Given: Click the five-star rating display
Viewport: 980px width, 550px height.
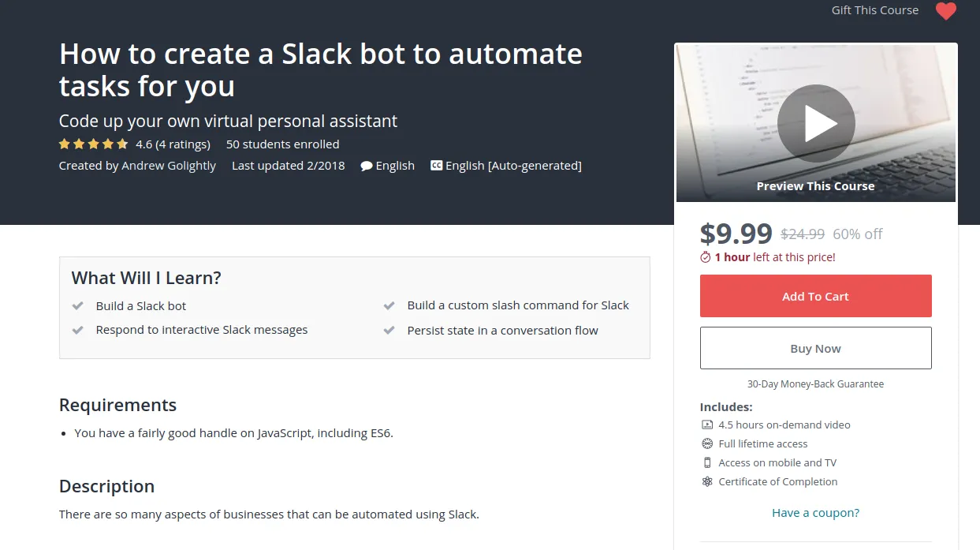Looking at the screenshot, I should tap(93, 144).
